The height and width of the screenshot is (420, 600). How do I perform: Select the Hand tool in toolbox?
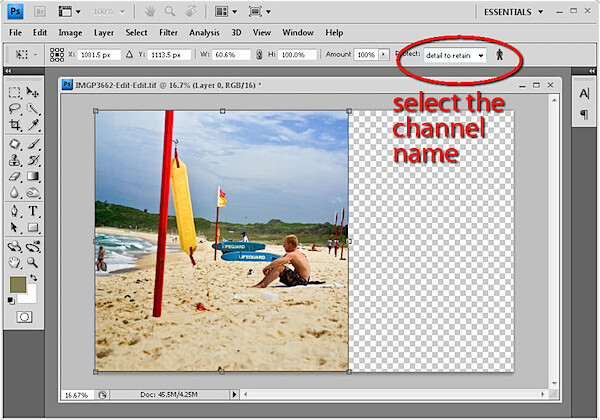(x=15, y=263)
